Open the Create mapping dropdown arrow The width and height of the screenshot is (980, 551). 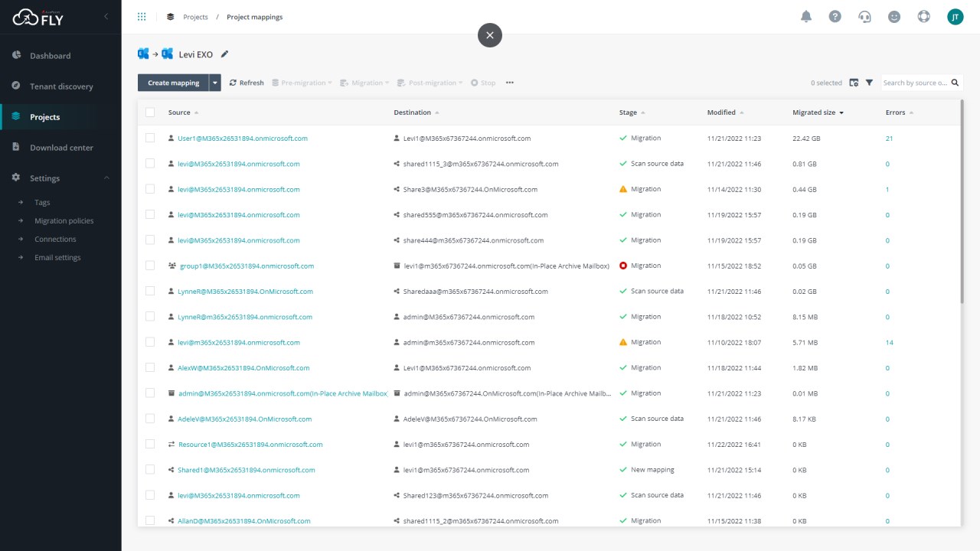coord(215,83)
